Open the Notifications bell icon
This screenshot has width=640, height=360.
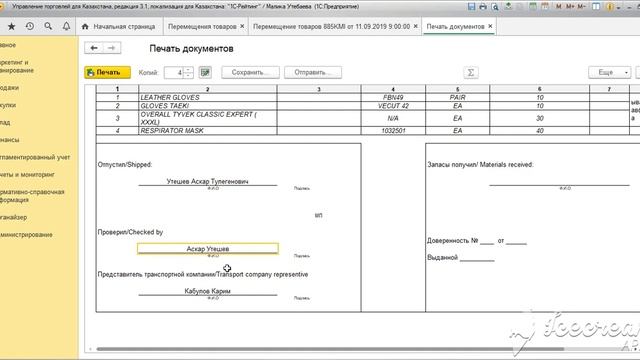(66, 27)
